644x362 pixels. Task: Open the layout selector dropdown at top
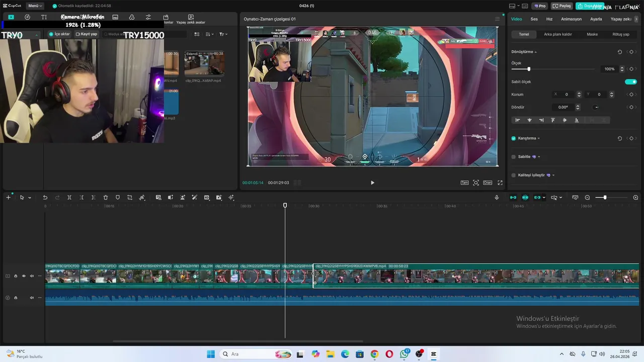[x=515, y=6]
